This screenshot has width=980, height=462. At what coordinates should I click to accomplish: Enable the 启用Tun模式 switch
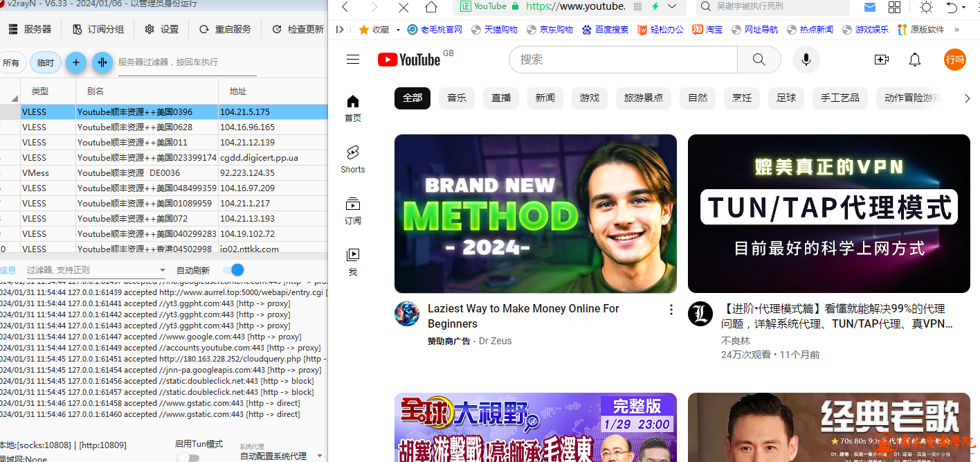(x=188, y=457)
